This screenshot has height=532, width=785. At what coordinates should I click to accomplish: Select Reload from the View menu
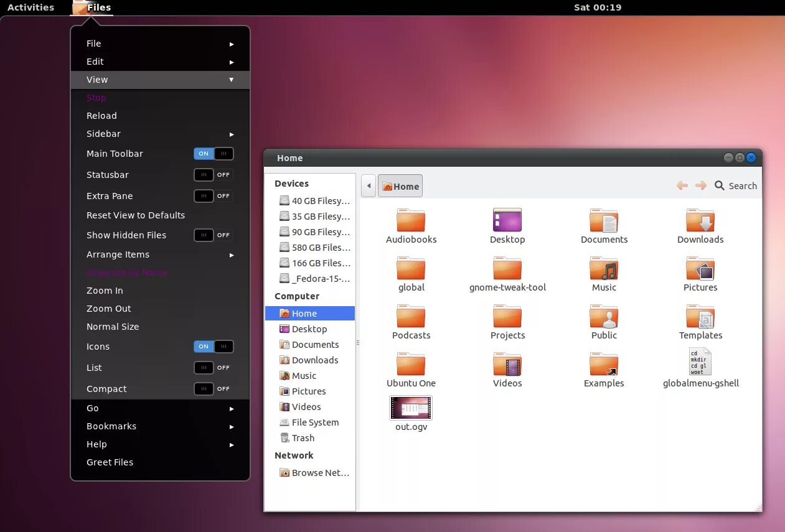101,115
